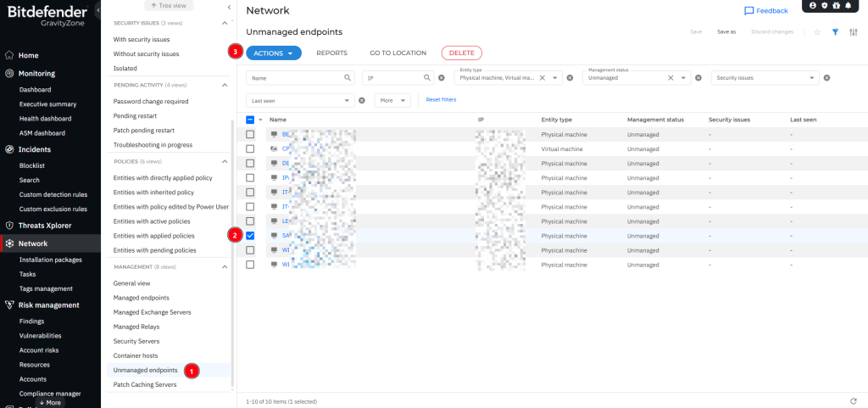This screenshot has height=408, width=868.
Task: Click the refresh icon at bottom right
Action: [853, 400]
